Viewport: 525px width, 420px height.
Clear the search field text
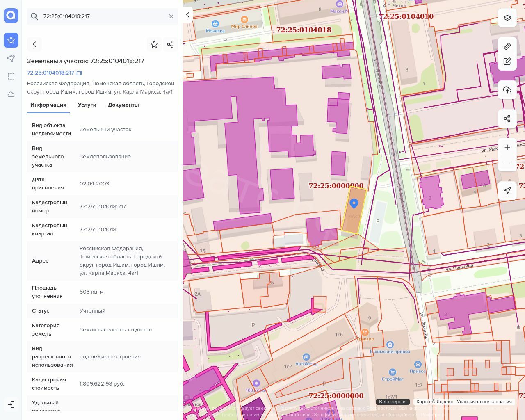pyautogui.click(x=171, y=16)
